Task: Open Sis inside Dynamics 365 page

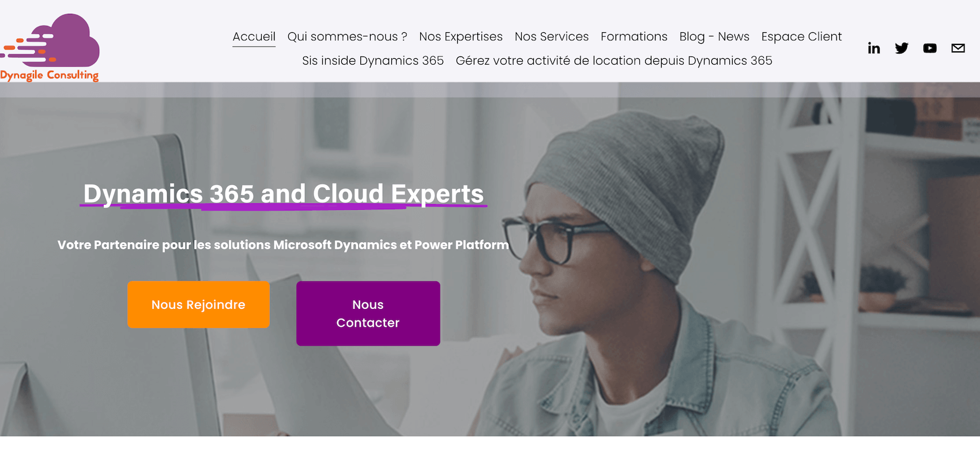Action: tap(373, 61)
